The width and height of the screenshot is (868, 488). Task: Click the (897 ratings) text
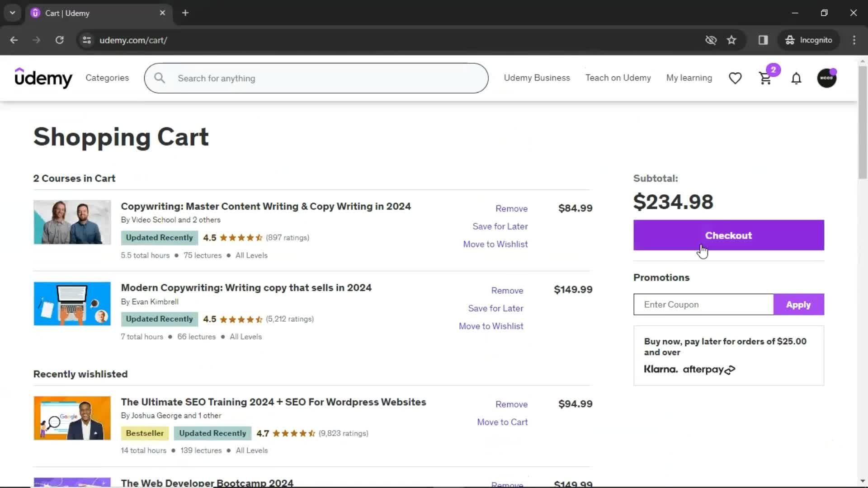[288, 238]
